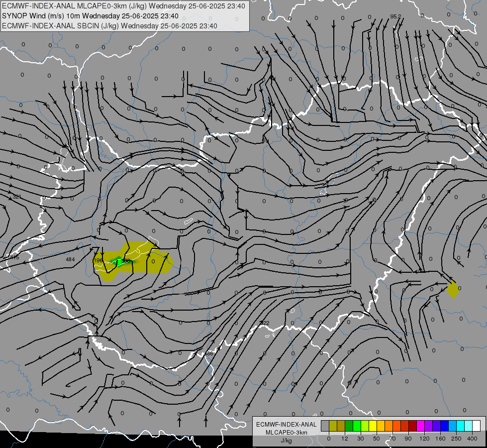
Task: Select the deep blue legend swatch
Action: (444, 426)
